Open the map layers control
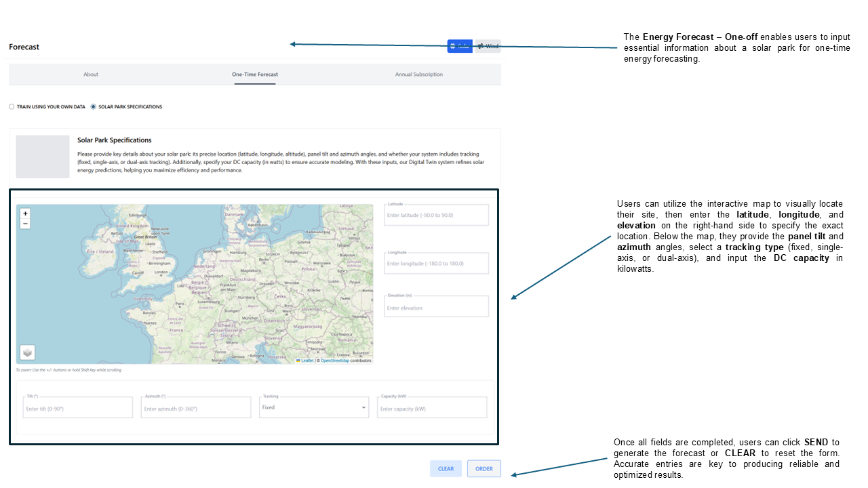Viewport: 868px width, 488px height. point(26,352)
